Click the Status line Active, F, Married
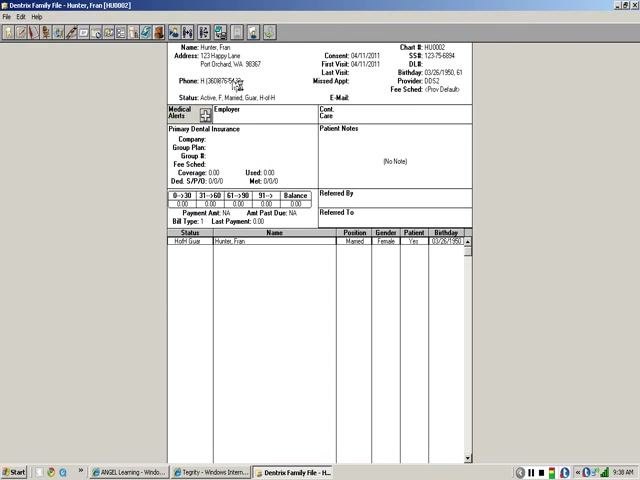 tap(238, 98)
